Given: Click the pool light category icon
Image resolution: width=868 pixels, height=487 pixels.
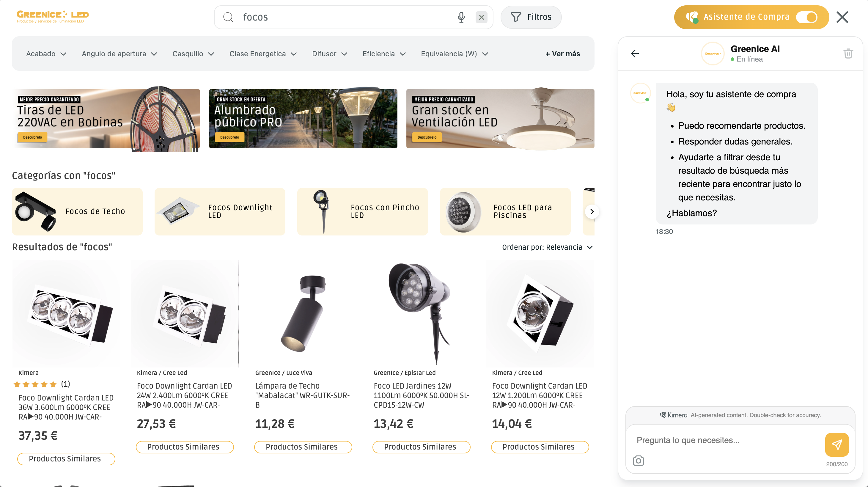Looking at the screenshot, I should 463,212.
